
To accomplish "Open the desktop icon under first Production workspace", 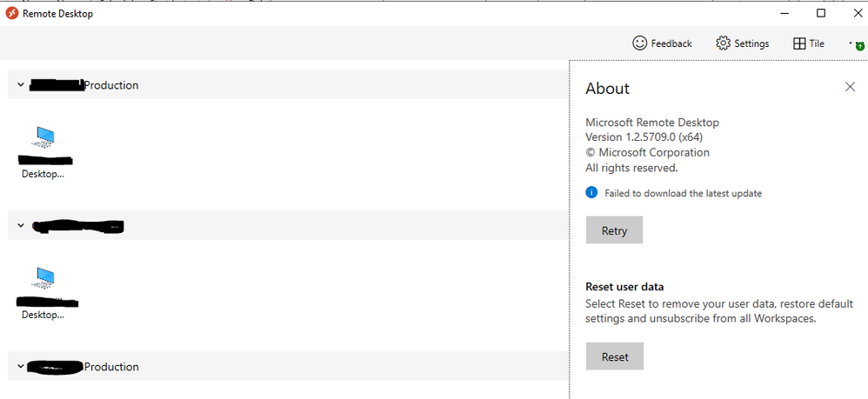I will tap(43, 139).
